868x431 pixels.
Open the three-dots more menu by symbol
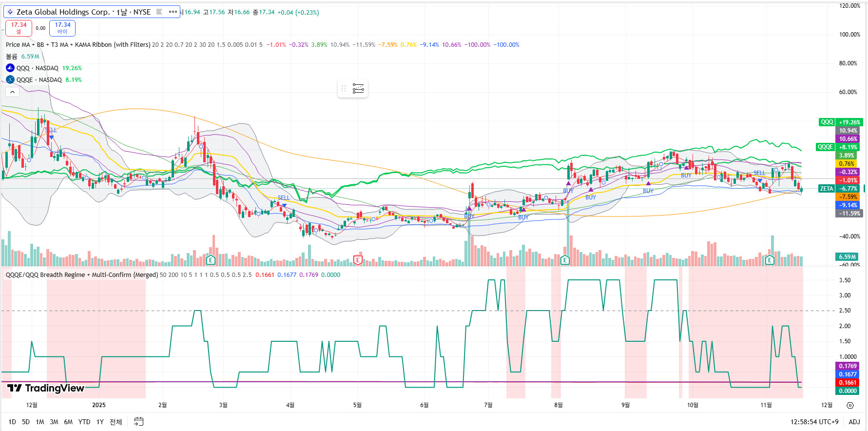[173, 12]
